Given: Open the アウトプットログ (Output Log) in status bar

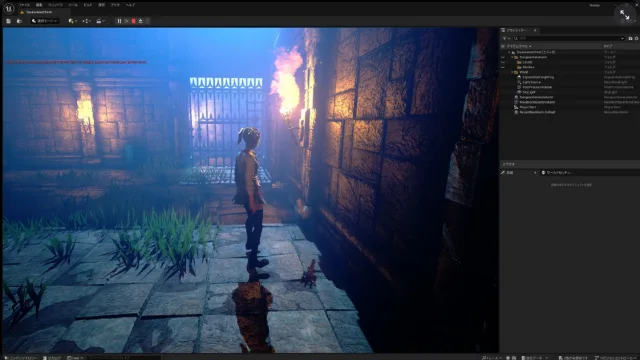Looking at the screenshot, I should click(52, 358).
